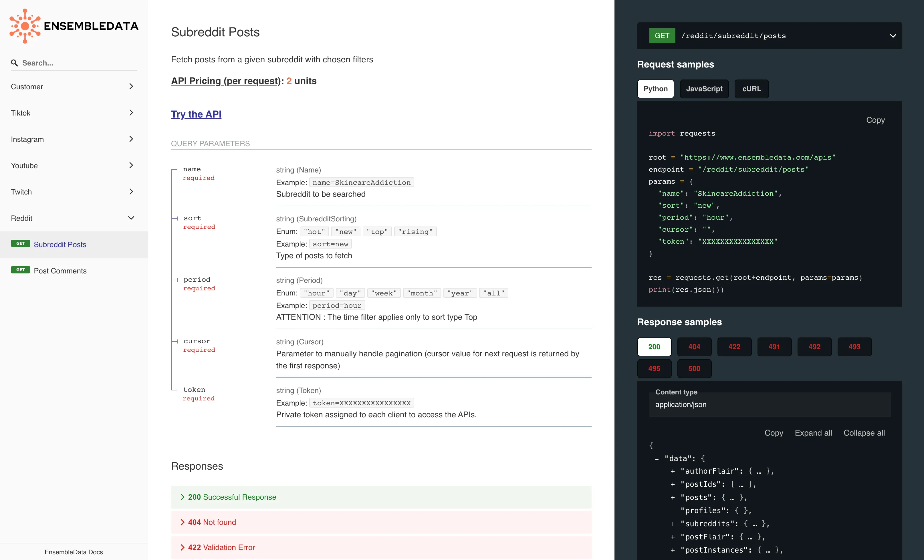Select the 492 response sample tab
924x560 pixels.
point(814,347)
